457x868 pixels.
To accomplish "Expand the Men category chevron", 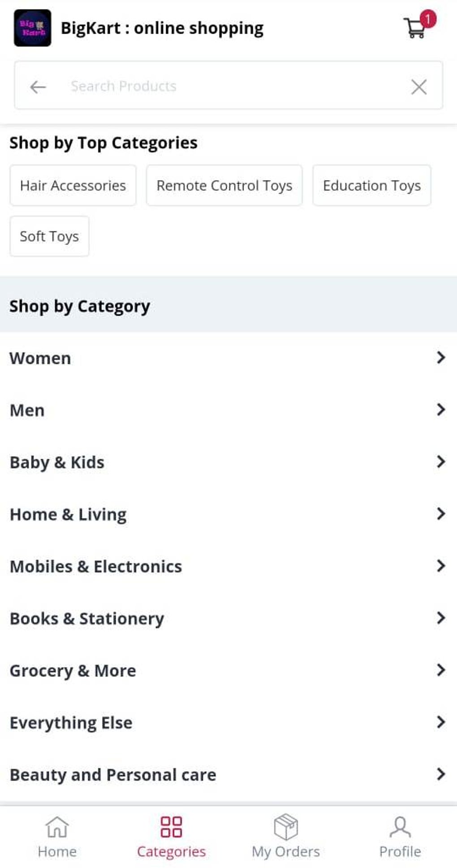I will [441, 410].
